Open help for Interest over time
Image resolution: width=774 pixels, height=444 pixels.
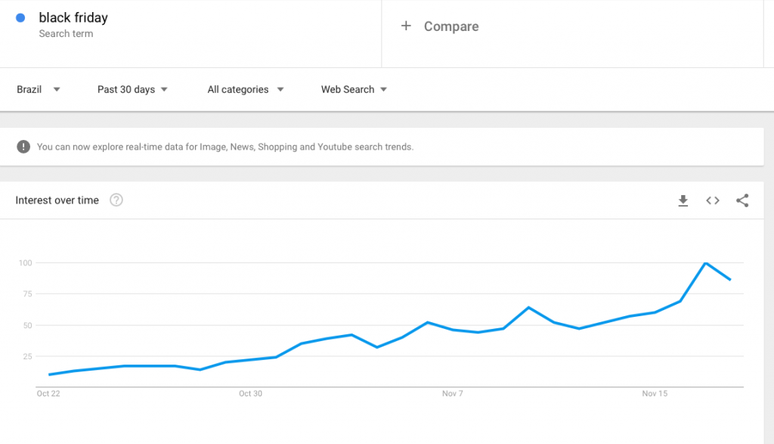(116, 200)
